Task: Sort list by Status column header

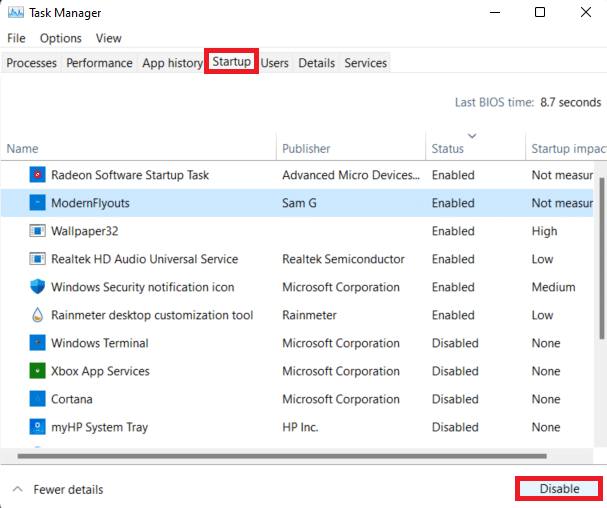Action: [x=448, y=149]
